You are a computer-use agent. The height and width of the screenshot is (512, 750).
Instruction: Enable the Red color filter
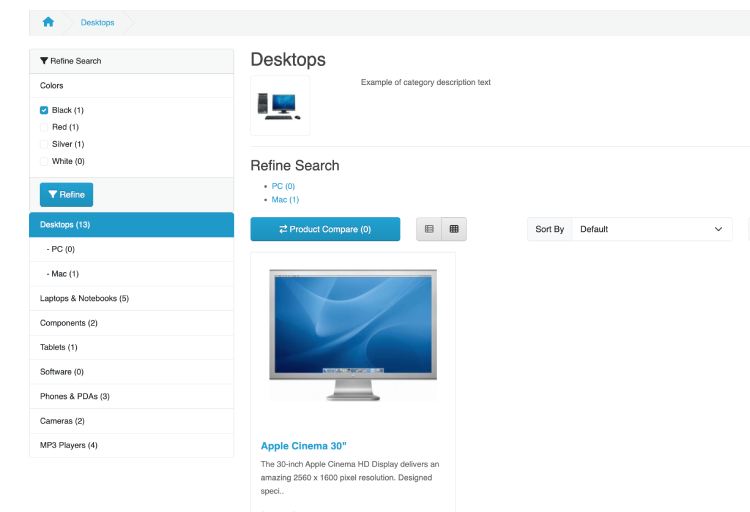click(44, 127)
